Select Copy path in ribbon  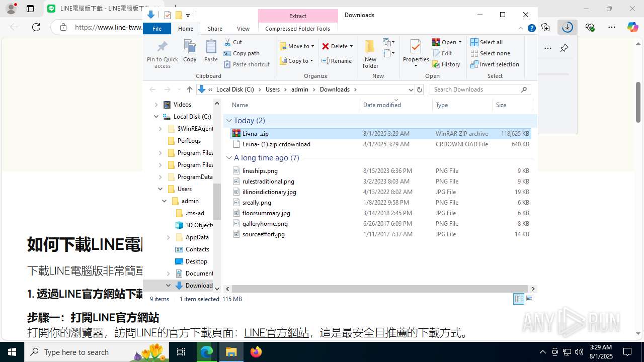click(x=242, y=53)
